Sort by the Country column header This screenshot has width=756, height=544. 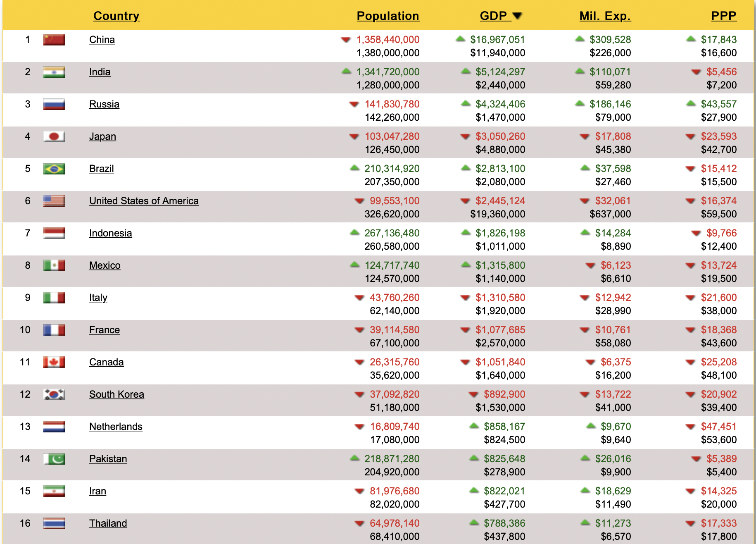click(116, 16)
